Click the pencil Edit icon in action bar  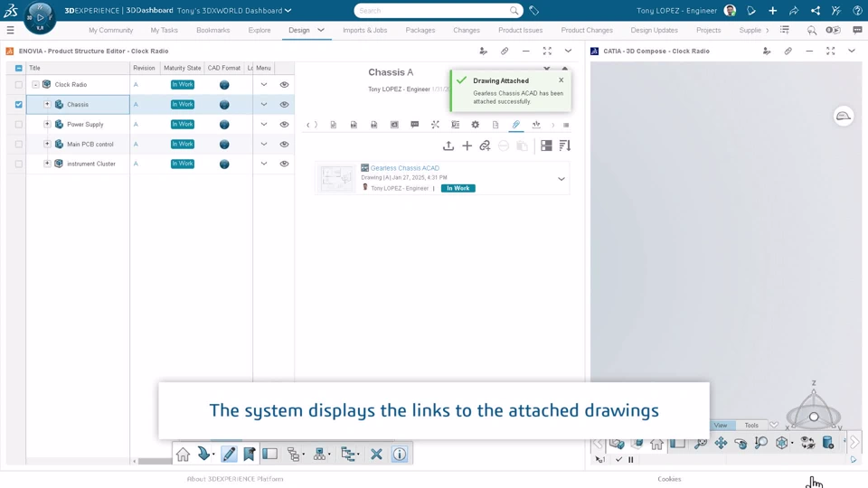[229, 455]
